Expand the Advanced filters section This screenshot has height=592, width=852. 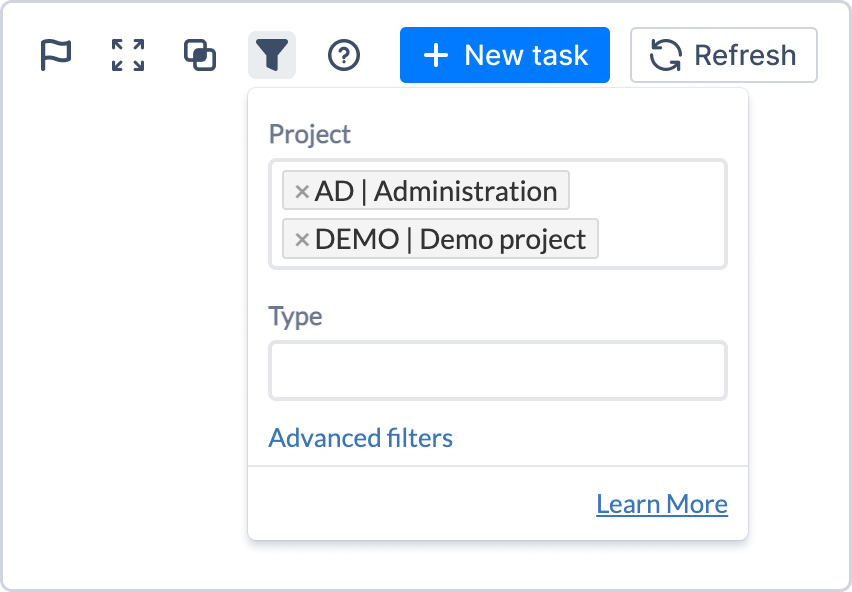click(360, 438)
